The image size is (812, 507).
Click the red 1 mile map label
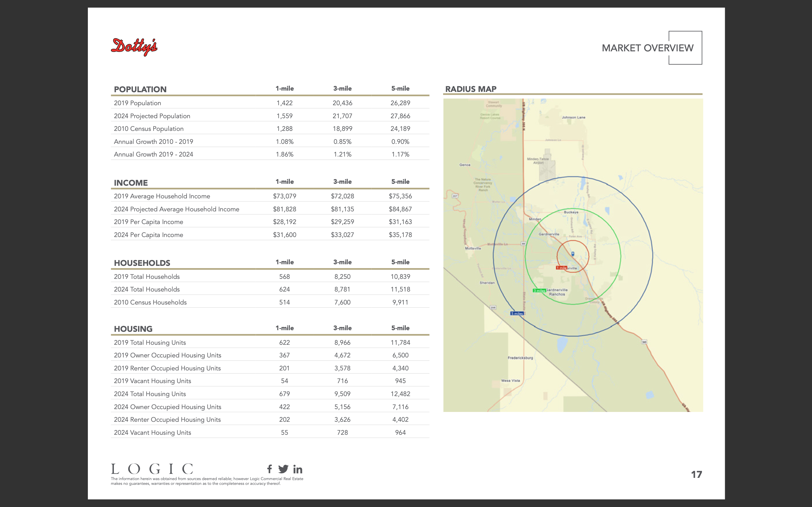[x=561, y=268]
